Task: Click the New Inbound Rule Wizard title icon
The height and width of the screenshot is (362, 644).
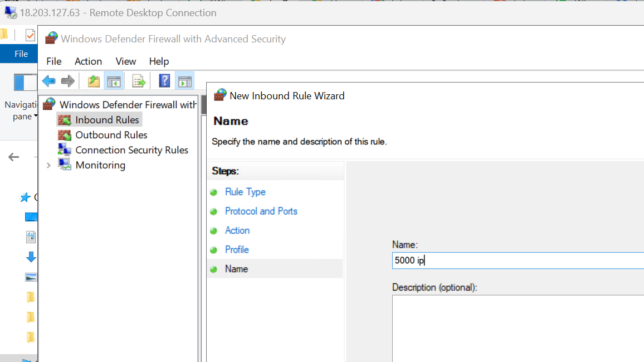Action: (x=219, y=95)
